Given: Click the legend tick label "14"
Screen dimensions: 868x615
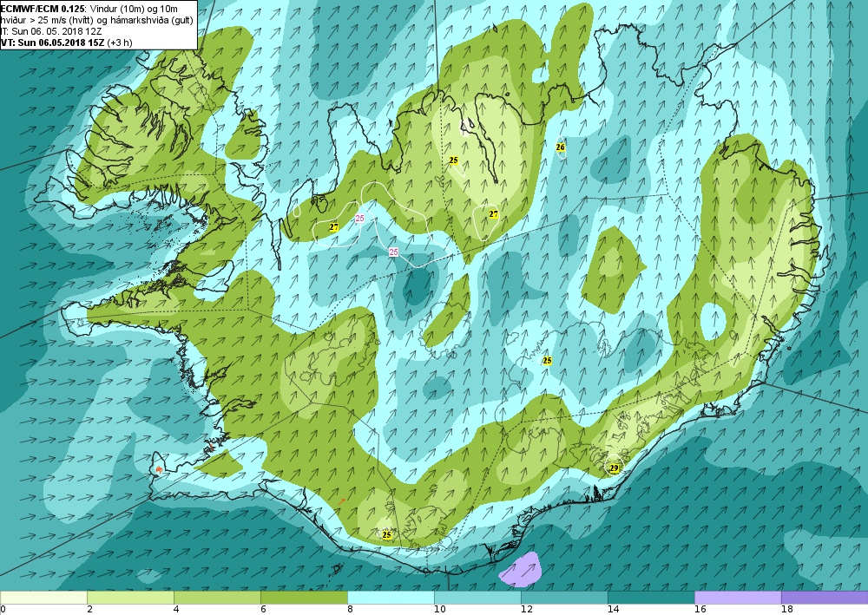Looking at the screenshot, I should pos(614,610).
